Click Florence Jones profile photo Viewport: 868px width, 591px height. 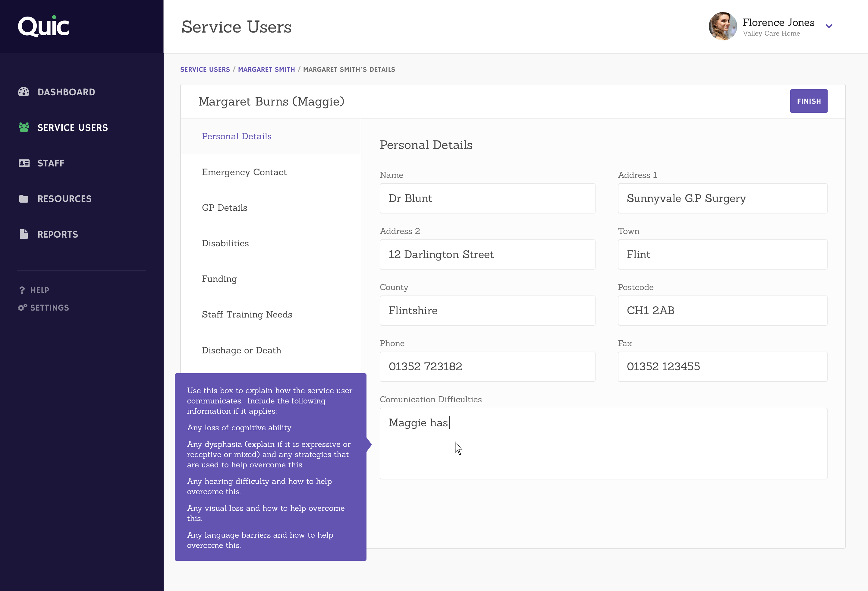tap(723, 27)
